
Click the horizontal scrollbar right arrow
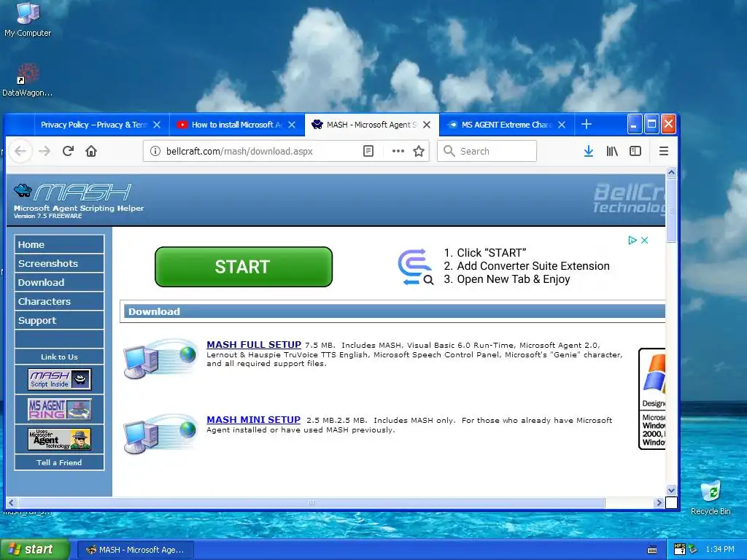pos(659,502)
